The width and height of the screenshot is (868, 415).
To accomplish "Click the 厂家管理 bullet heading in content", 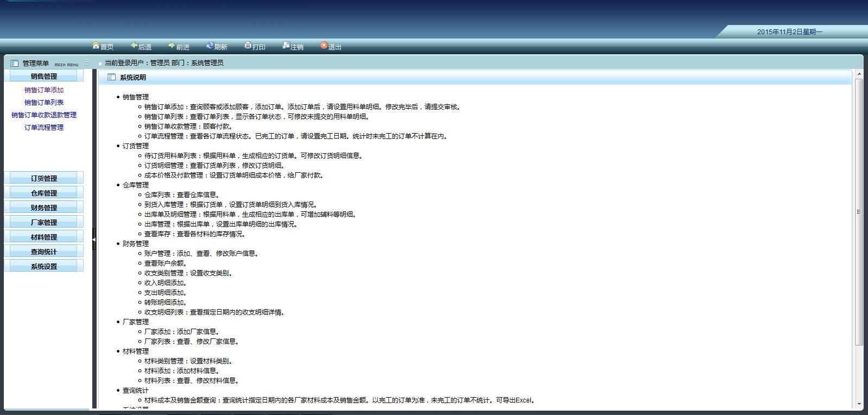I will [x=136, y=322].
